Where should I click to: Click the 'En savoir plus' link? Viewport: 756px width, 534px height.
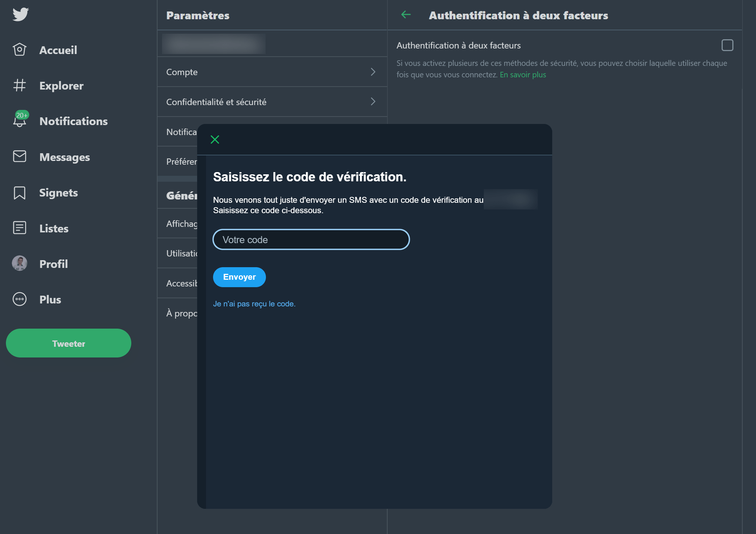523,75
